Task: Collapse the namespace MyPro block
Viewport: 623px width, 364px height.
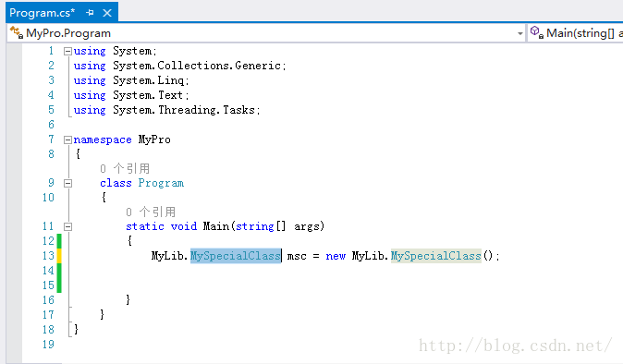Action: (67, 140)
